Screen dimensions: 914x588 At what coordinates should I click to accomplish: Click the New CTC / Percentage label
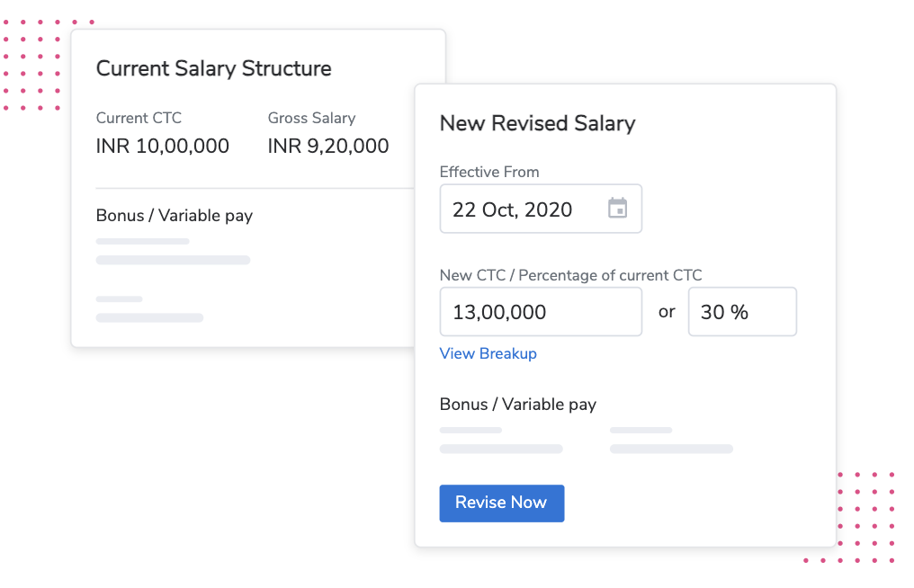pos(570,275)
